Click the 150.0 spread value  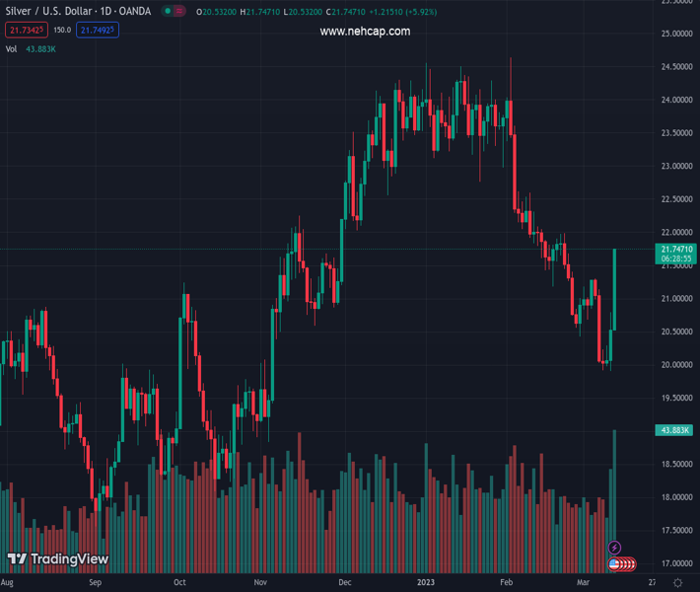click(61, 30)
